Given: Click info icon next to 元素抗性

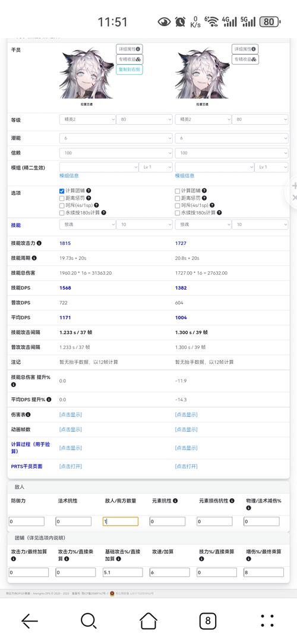Looking at the screenshot, I should click(175, 501).
